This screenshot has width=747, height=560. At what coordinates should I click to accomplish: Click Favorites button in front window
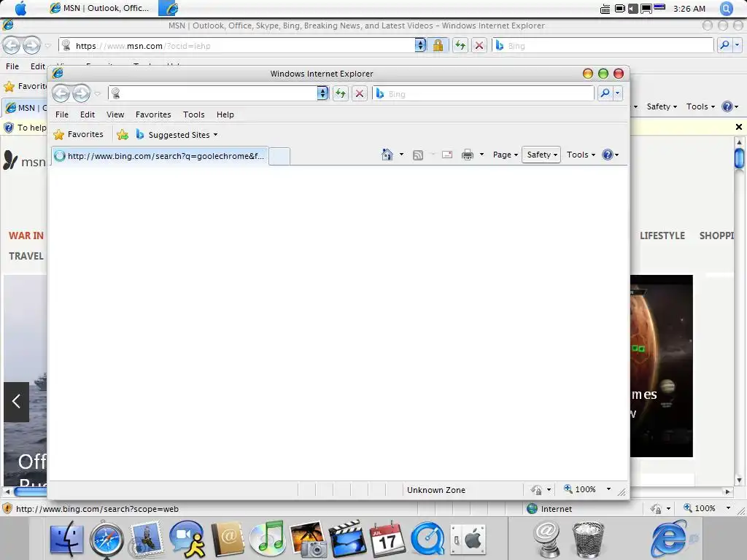pyautogui.click(x=79, y=135)
